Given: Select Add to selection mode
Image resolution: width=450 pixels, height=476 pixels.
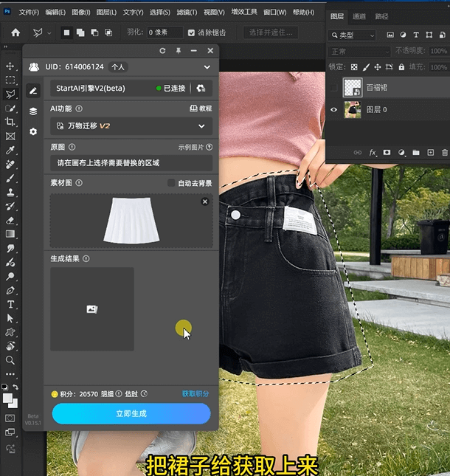Looking at the screenshot, I should pyautogui.click(x=80, y=32).
